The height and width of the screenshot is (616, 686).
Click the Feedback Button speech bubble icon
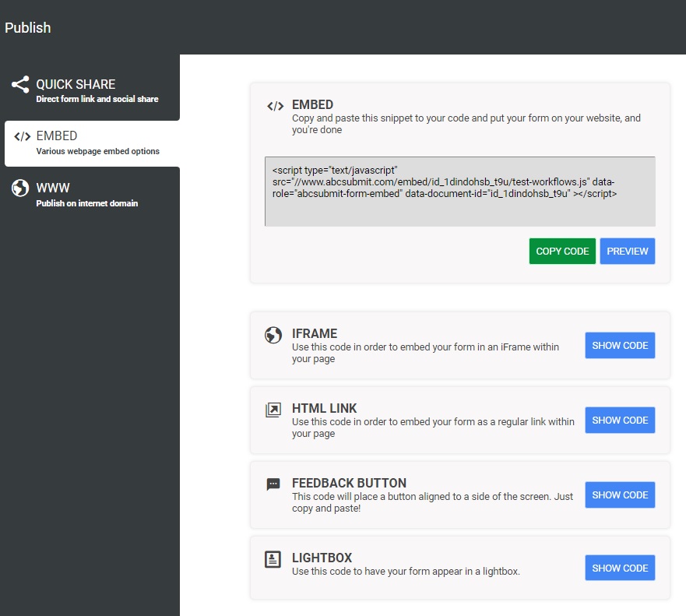(x=273, y=484)
